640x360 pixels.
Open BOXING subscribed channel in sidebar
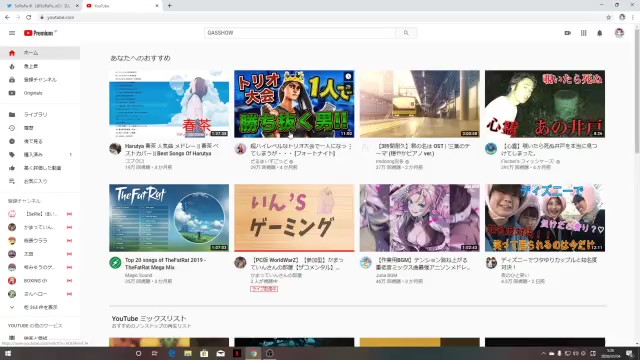point(40,281)
